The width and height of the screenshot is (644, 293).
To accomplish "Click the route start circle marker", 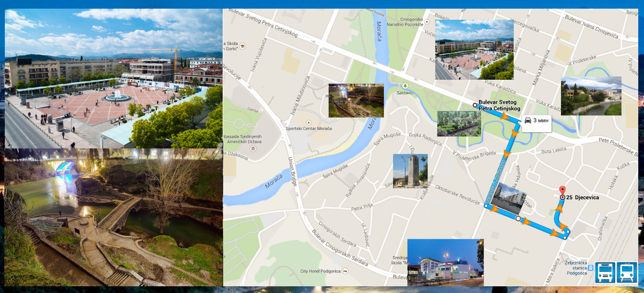I will click(475, 105).
